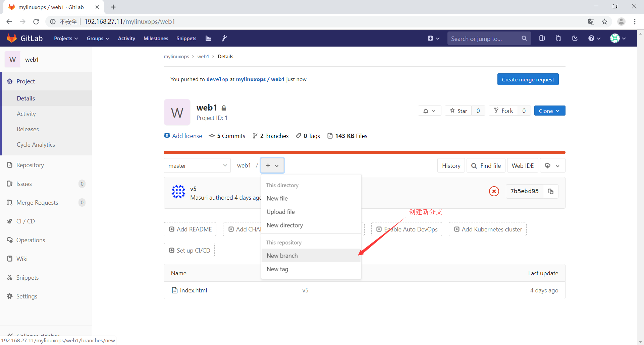Image resolution: width=644 pixels, height=345 pixels.
Task: Open Operations in sidebar
Action: coord(46,240)
